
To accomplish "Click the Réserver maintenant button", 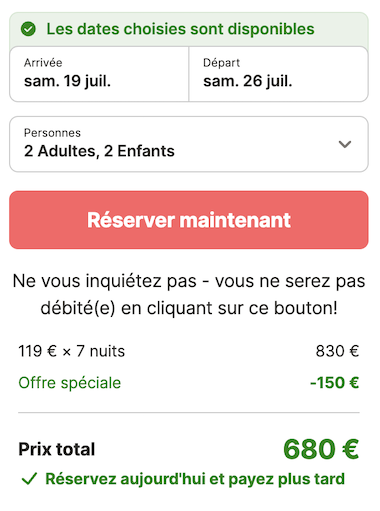I will pos(189,220).
